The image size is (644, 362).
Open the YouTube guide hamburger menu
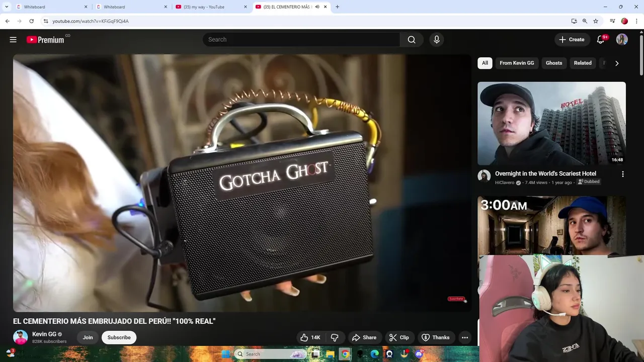coord(13,40)
